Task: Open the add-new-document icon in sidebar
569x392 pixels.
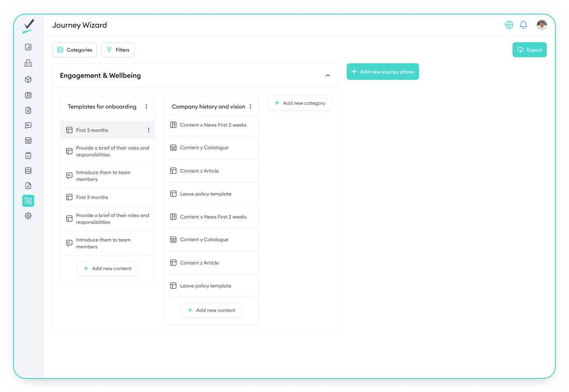Action: point(28,186)
